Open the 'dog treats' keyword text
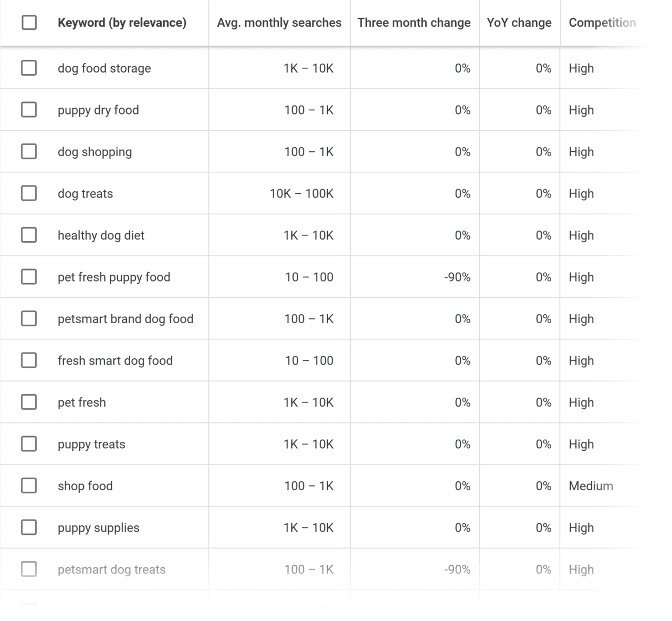 [85, 194]
